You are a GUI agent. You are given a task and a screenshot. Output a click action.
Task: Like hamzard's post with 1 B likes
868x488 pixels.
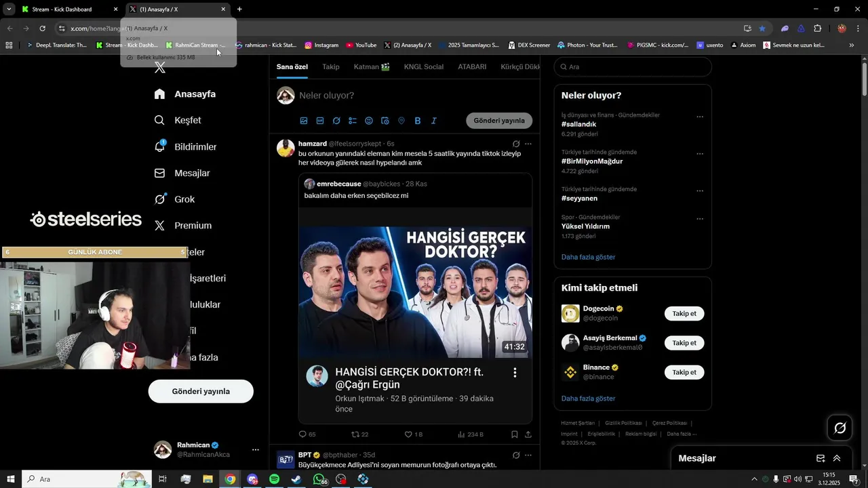click(x=413, y=434)
